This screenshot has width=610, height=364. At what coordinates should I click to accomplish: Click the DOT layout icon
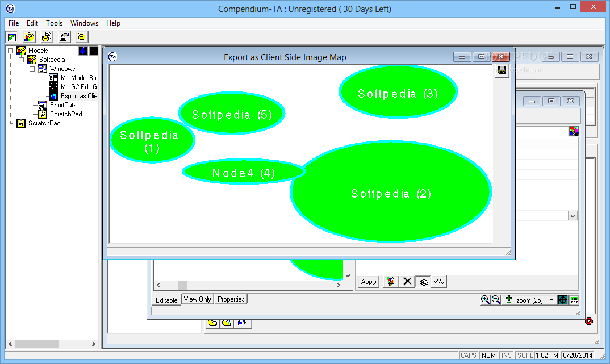(574, 300)
